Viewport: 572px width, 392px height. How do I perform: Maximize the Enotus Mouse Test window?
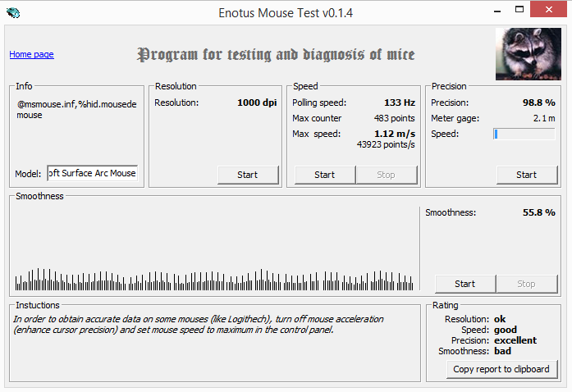tap(519, 10)
